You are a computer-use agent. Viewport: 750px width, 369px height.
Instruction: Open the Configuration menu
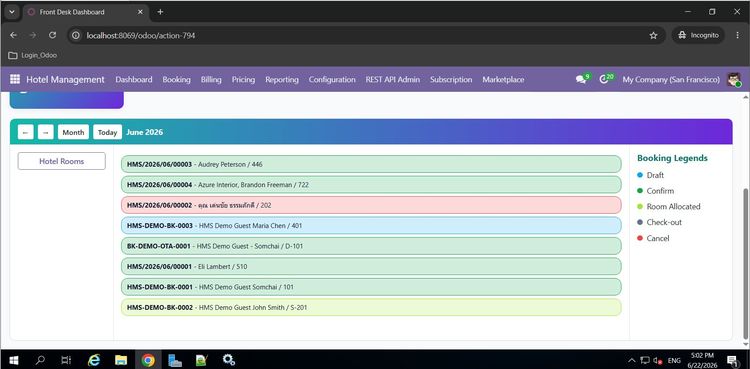pyautogui.click(x=332, y=79)
